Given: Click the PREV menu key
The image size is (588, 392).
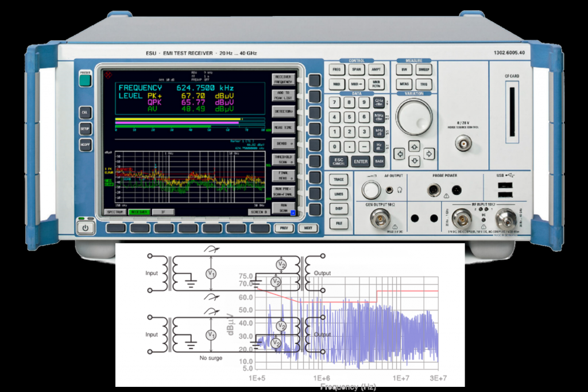Looking at the screenshot, I should [x=284, y=228].
